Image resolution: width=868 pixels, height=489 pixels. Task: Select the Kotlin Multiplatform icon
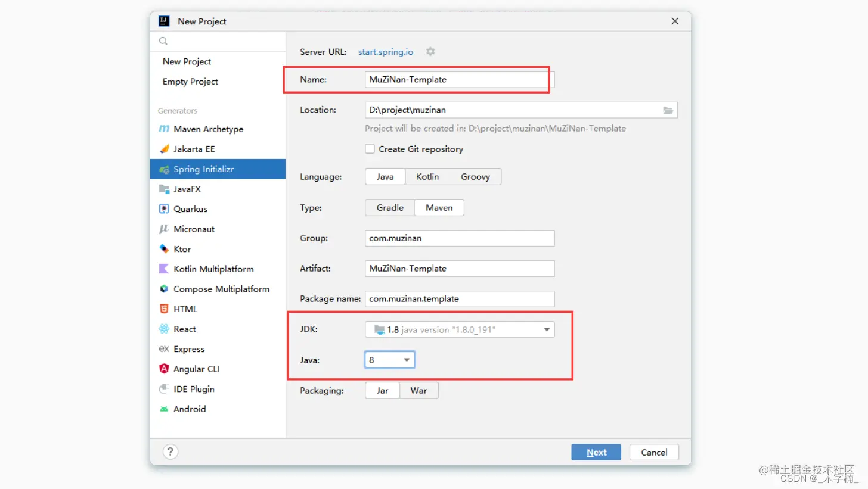point(164,269)
